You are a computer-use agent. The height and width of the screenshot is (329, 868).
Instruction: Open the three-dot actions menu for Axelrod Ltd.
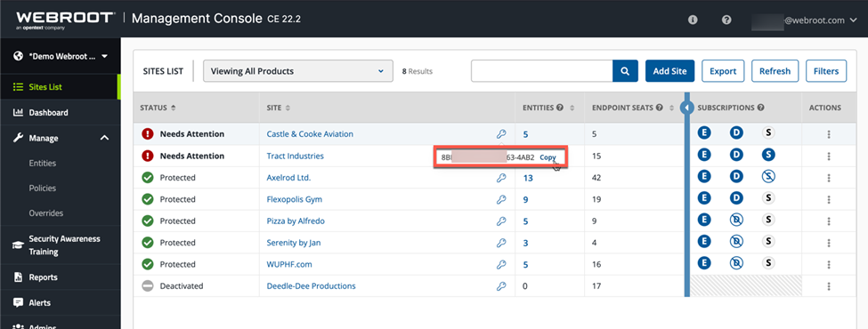tap(829, 178)
